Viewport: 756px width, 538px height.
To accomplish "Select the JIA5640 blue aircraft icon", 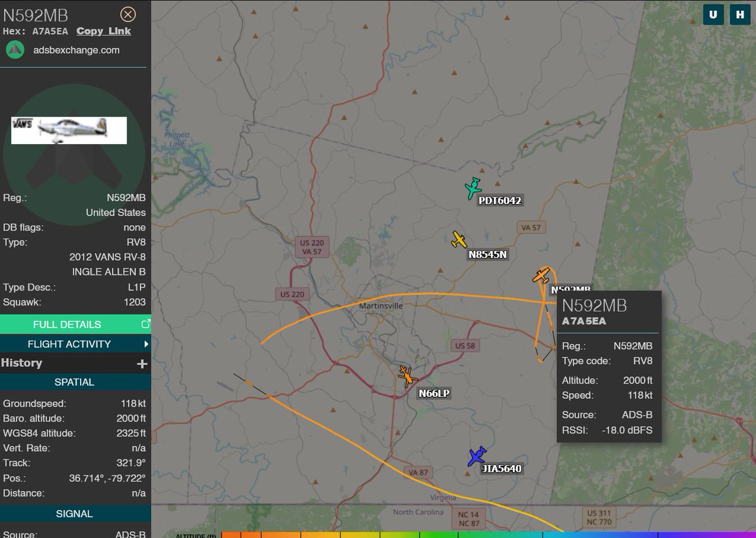I will [x=477, y=456].
